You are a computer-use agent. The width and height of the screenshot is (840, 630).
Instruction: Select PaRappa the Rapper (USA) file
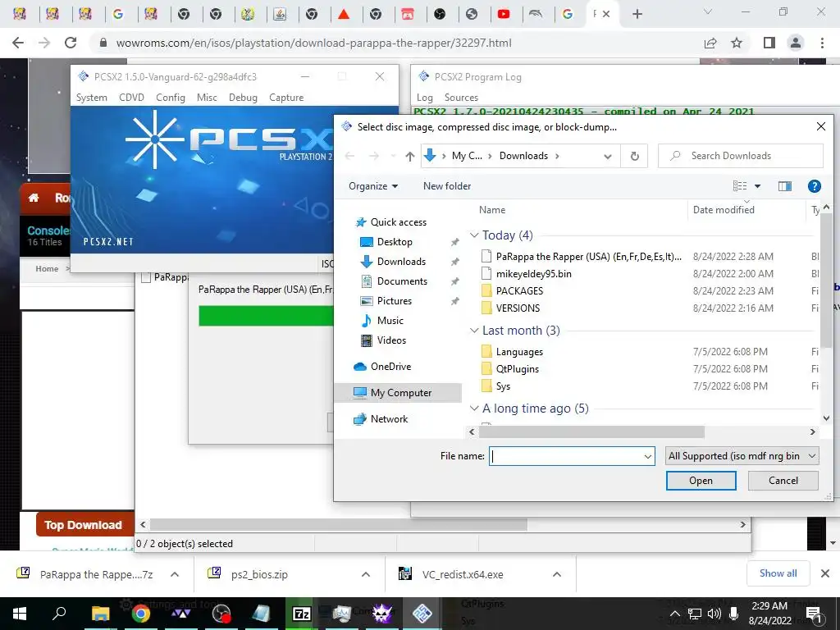point(589,257)
